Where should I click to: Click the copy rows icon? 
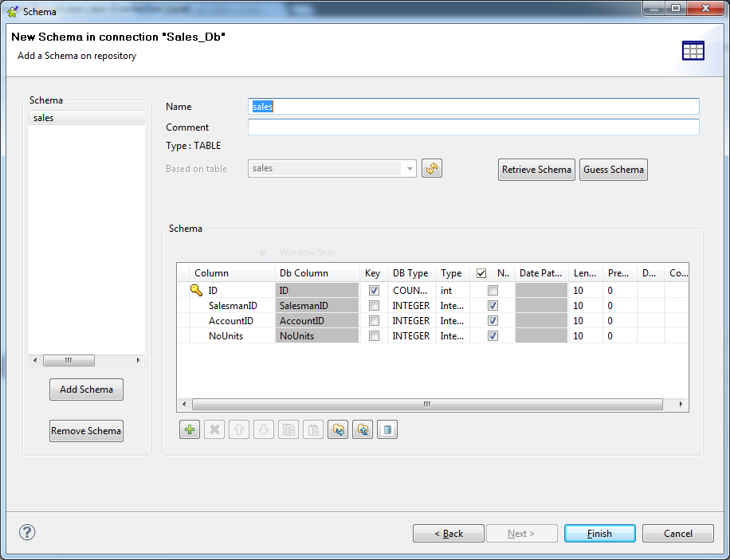tap(288, 429)
